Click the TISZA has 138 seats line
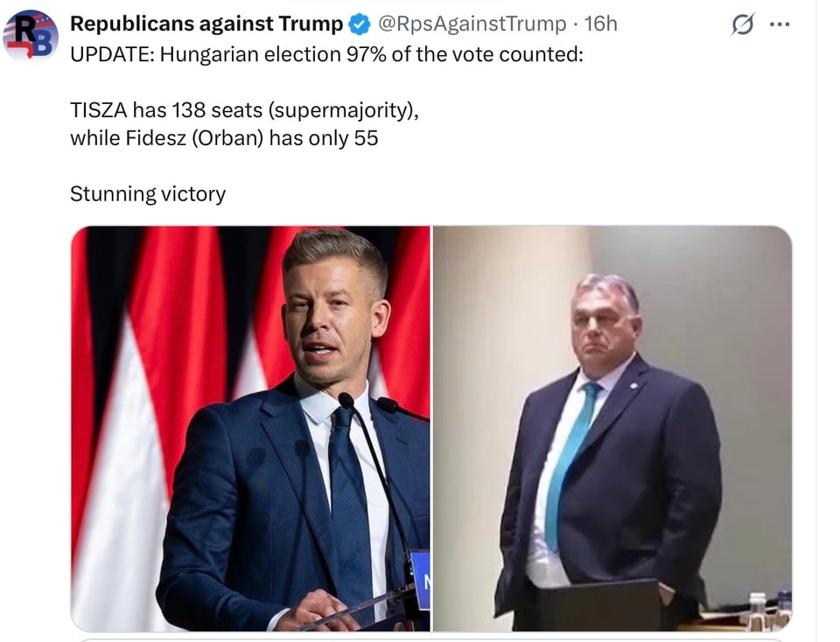The image size is (840, 642). 244,110
